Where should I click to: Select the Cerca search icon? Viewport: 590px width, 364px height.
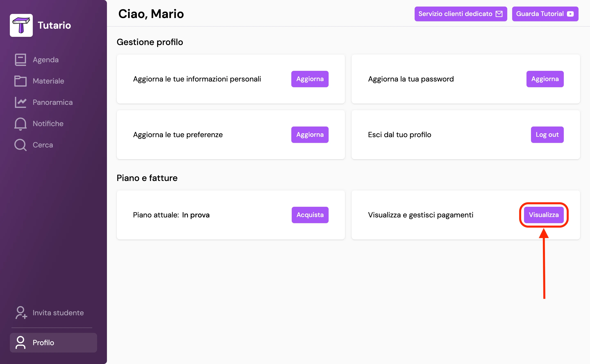[x=20, y=145]
